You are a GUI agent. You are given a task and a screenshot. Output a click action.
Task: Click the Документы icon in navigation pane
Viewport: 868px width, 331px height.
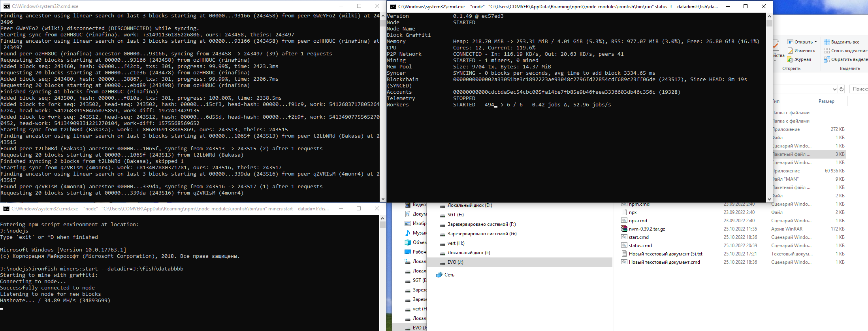[408, 214]
